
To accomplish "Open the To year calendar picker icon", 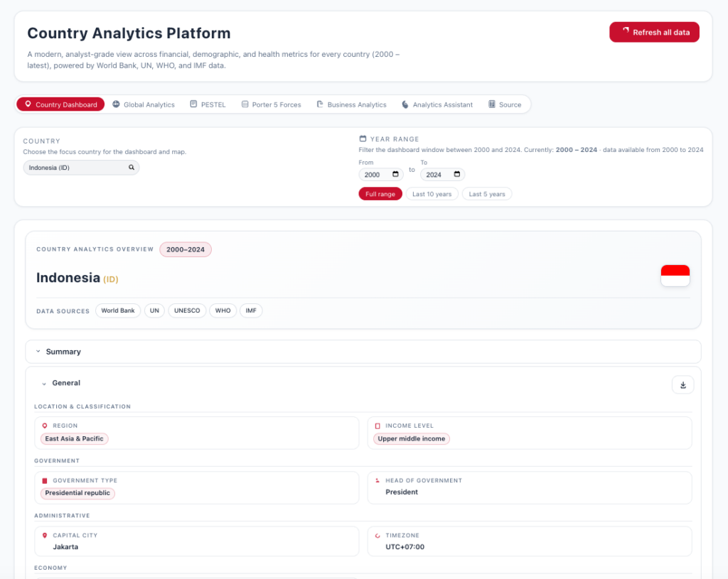I will 457,174.
